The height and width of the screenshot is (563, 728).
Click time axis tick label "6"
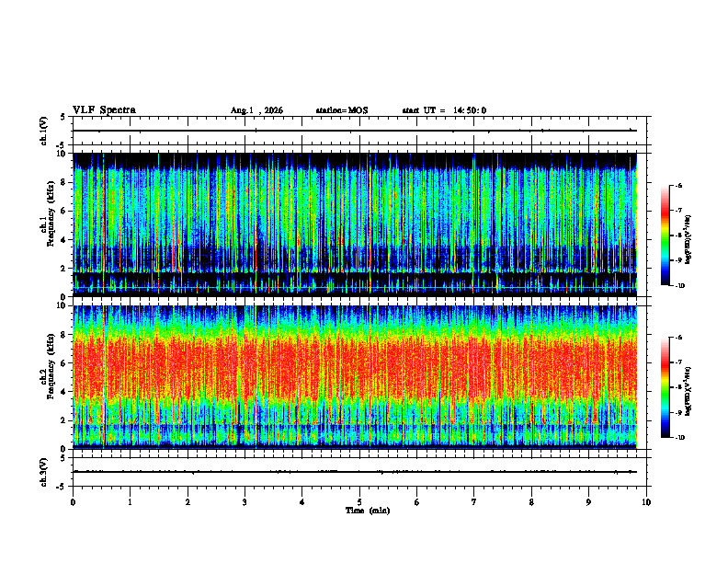tap(417, 502)
